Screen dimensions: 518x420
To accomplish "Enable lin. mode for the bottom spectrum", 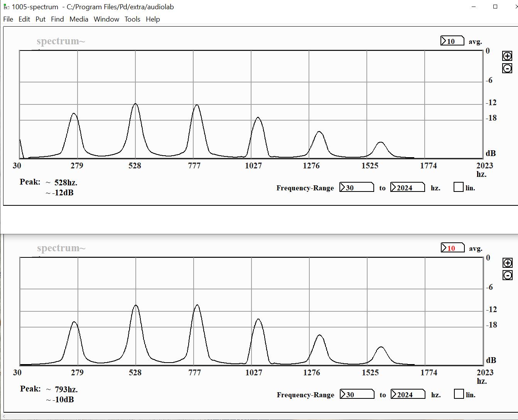I will point(459,394).
